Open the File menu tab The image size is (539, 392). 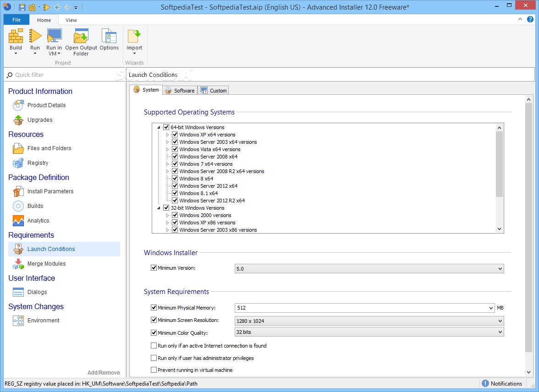coord(16,20)
